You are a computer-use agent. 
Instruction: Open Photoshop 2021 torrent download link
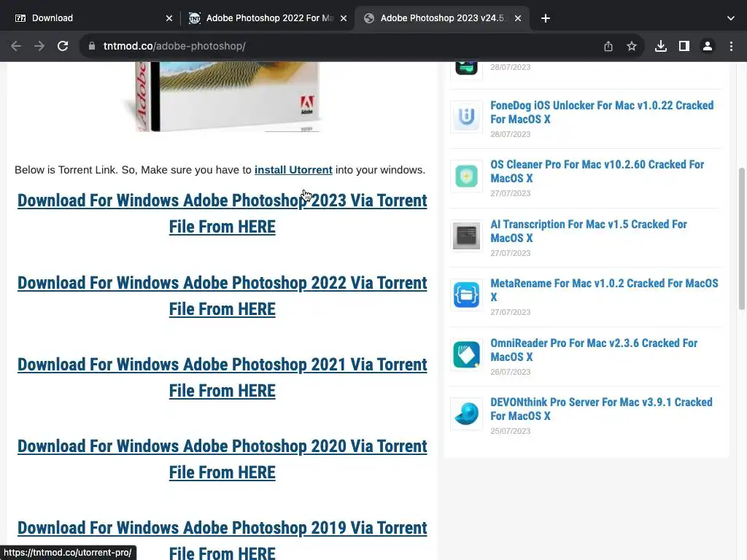coord(222,378)
